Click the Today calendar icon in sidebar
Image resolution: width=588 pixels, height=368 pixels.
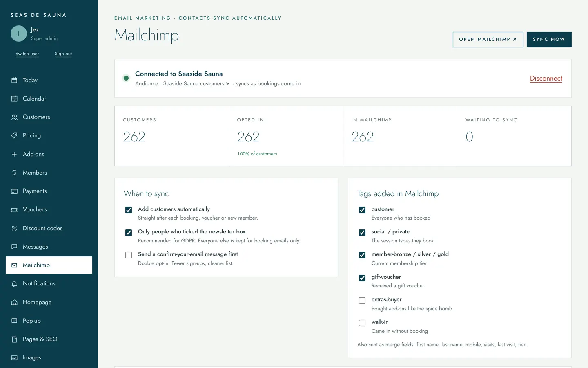(14, 80)
